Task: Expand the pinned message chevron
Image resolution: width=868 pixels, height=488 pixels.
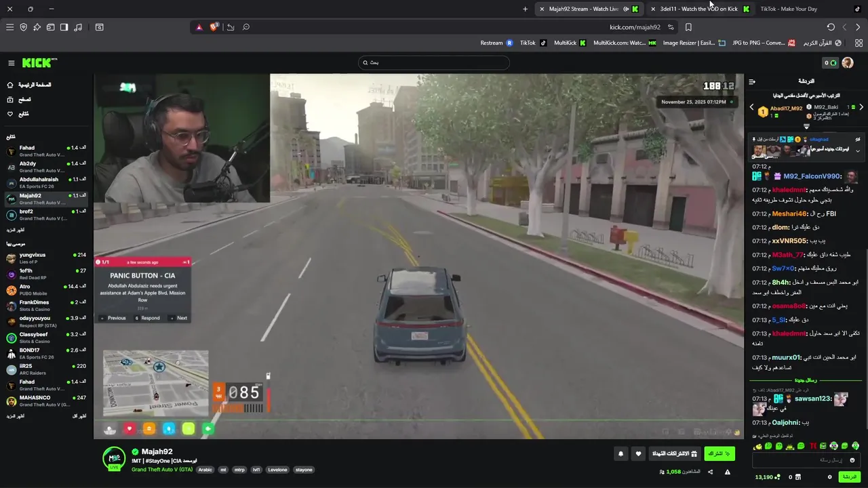Action: pyautogui.click(x=858, y=151)
